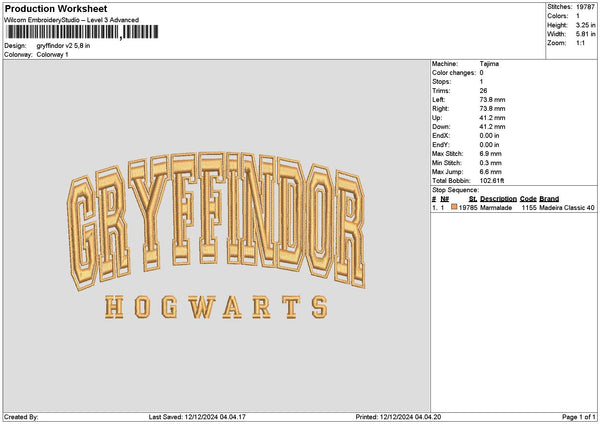Click the "Printed: 12/12/2024 04.04.20" footer text
This screenshot has height=424, width=600.
(x=398, y=417)
